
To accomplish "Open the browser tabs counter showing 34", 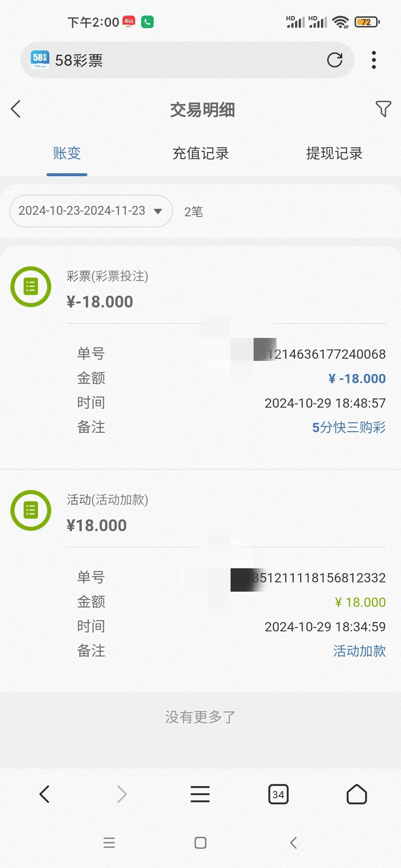I will click(278, 794).
